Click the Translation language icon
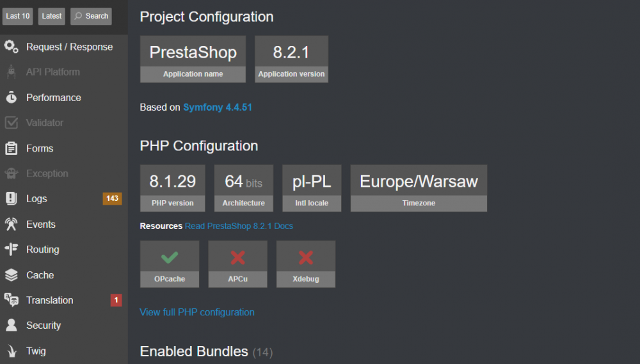This screenshot has height=364, width=640. [12, 300]
